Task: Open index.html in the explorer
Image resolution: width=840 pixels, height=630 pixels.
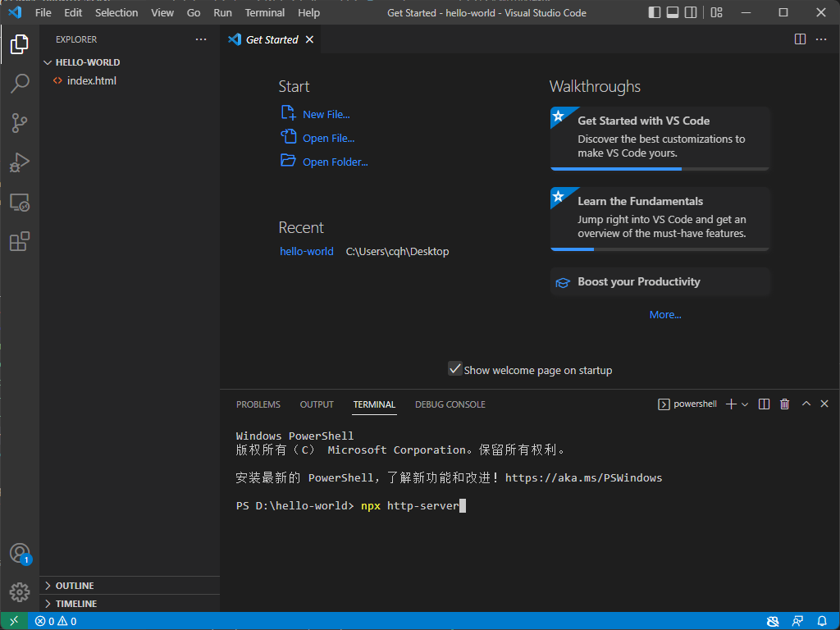Action: [130, 81]
